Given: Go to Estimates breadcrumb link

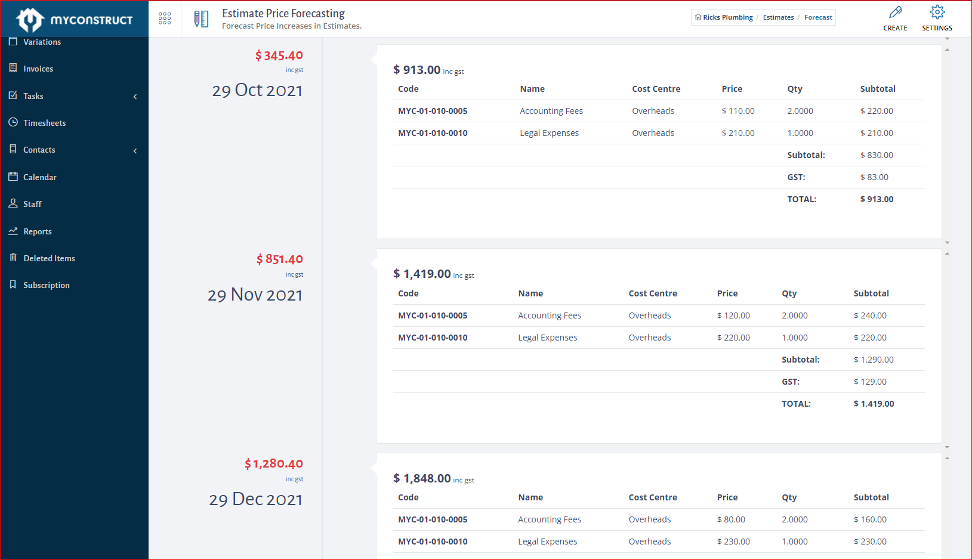Looking at the screenshot, I should [778, 17].
